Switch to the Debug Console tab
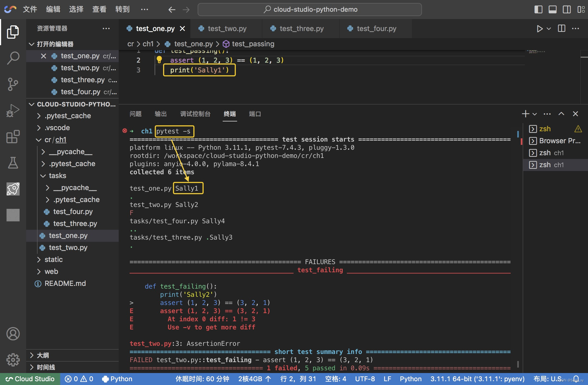Image resolution: width=588 pixels, height=385 pixels. point(195,114)
